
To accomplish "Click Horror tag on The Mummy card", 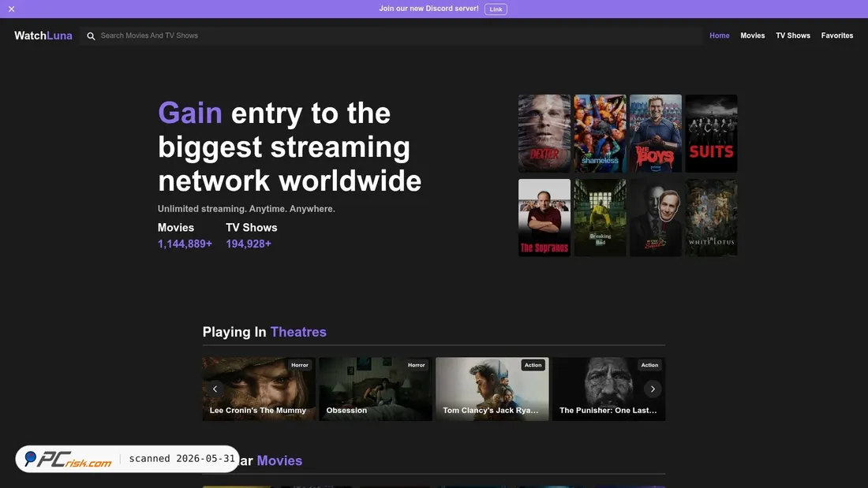I will coord(300,365).
